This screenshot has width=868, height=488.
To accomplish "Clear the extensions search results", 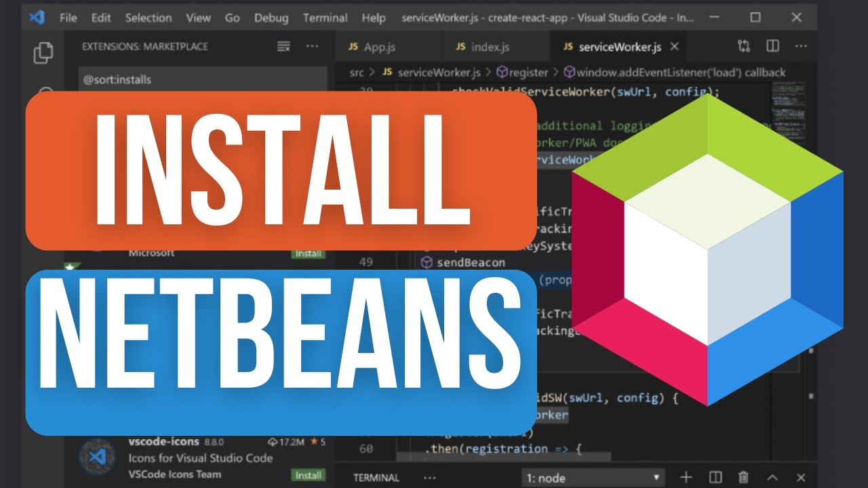I will pos(283,47).
